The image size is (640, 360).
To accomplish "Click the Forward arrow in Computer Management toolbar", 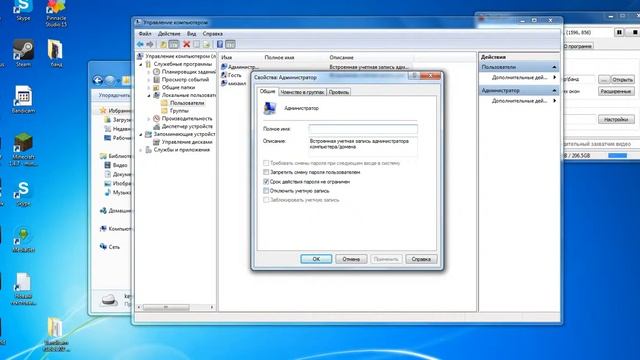I will [150, 44].
